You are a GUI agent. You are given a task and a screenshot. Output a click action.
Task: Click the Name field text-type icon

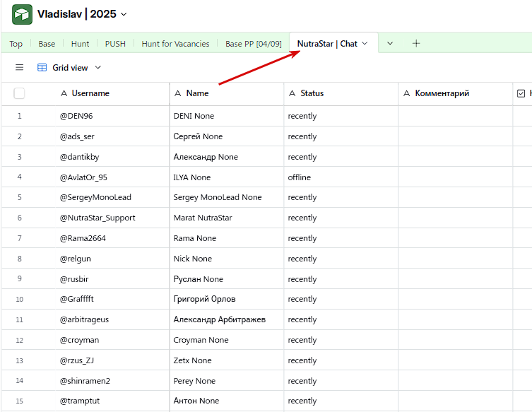(x=178, y=93)
